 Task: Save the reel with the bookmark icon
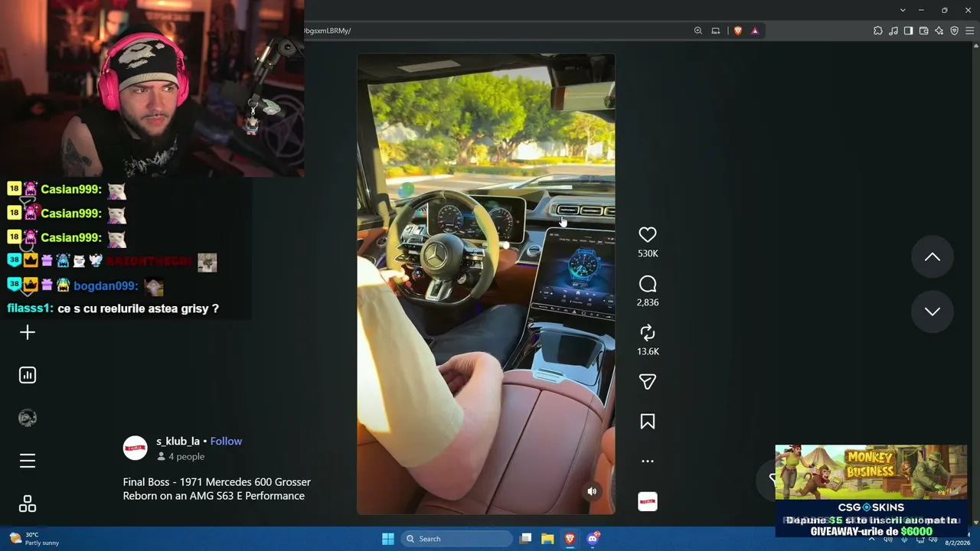tap(648, 422)
